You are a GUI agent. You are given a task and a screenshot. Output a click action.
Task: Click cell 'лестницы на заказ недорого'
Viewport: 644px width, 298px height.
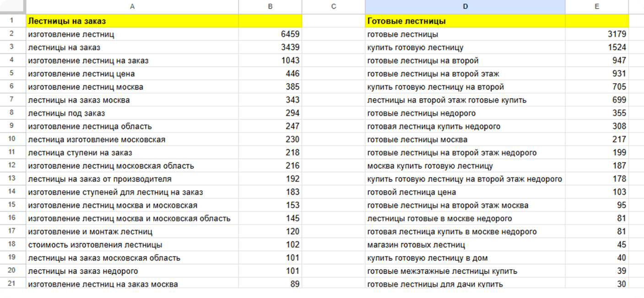(132, 271)
